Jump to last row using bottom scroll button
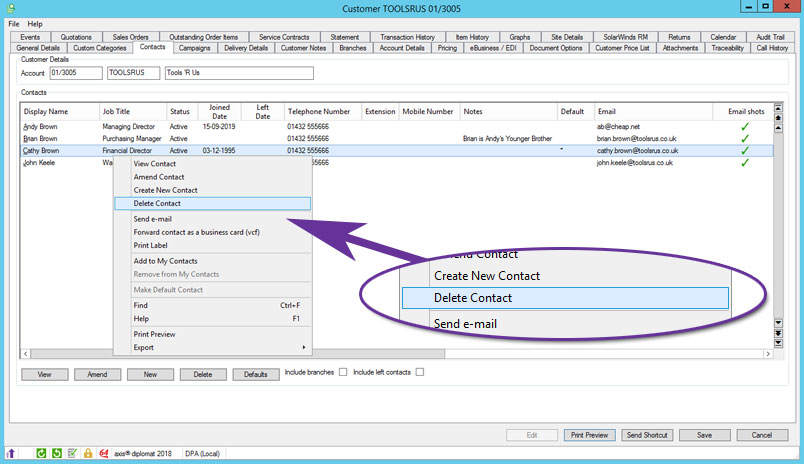 click(778, 344)
